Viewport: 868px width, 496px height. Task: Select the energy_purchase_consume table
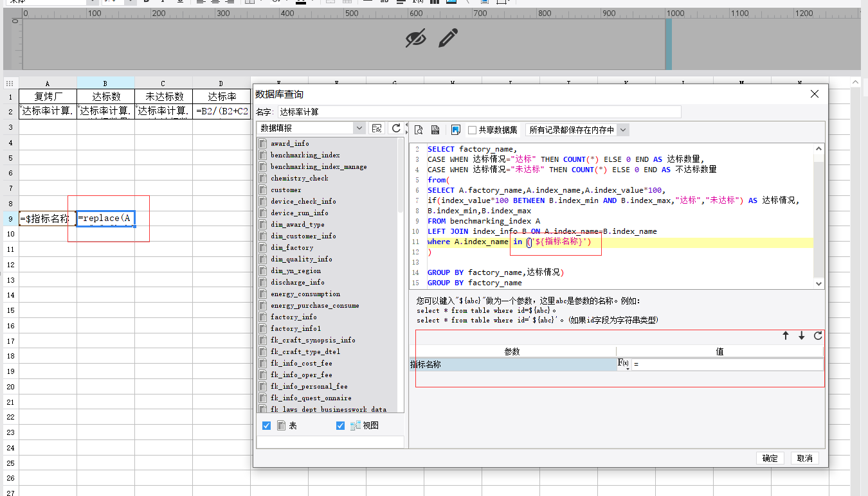click(x=314, y=305)
